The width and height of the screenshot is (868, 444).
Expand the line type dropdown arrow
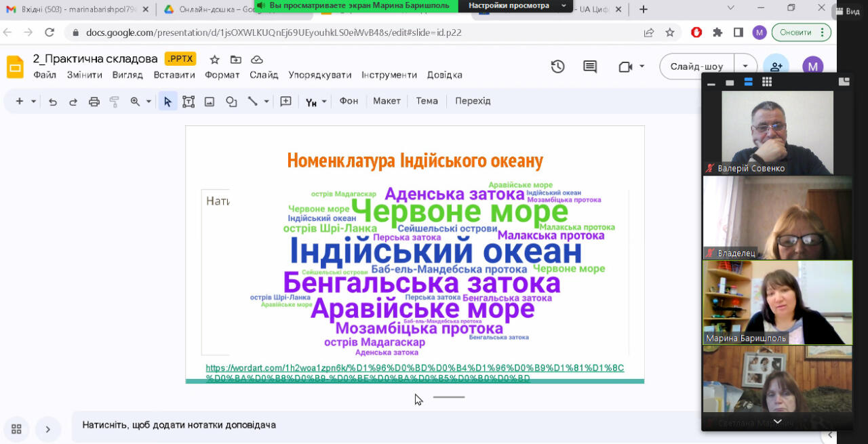[267, 102]
